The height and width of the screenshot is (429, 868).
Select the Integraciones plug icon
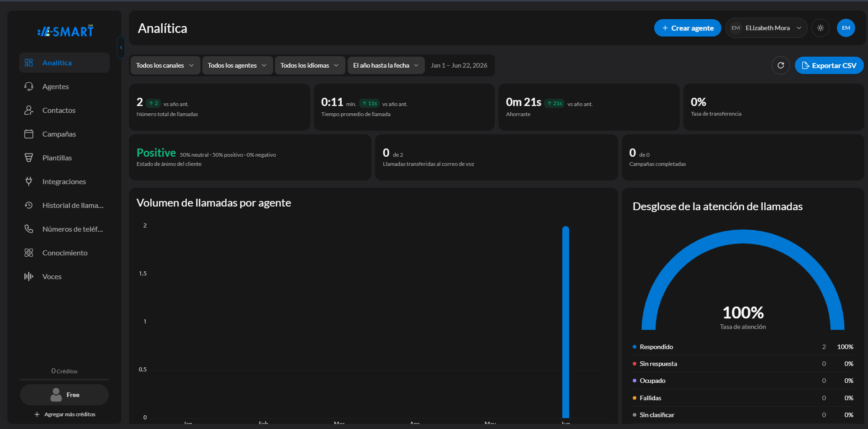coord(29,181)
